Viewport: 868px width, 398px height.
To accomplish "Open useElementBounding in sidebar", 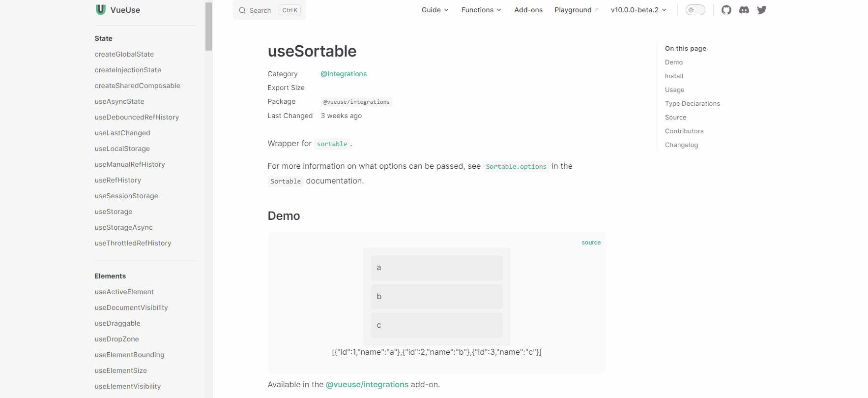I will point(130,355).
